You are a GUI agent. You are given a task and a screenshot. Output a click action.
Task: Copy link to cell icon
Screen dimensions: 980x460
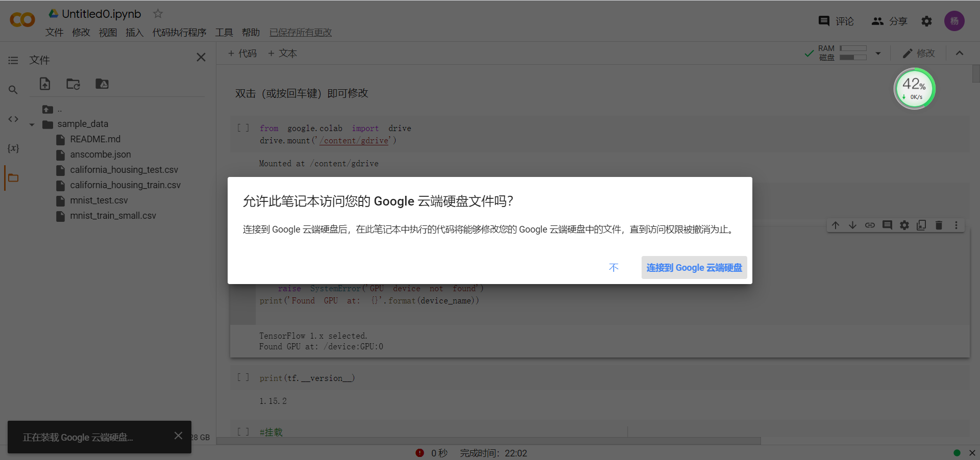(x=870, y=225)
